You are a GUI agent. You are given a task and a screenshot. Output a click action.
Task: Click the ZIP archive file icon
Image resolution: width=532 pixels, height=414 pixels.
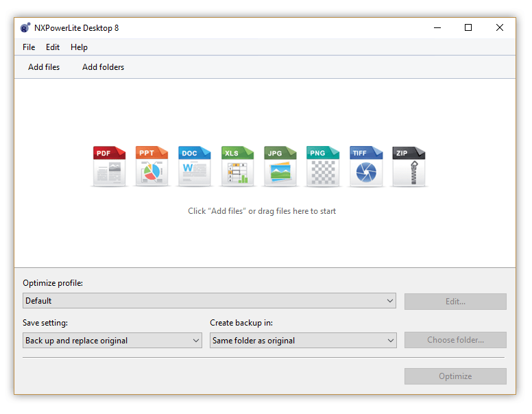tap(409, 167)
